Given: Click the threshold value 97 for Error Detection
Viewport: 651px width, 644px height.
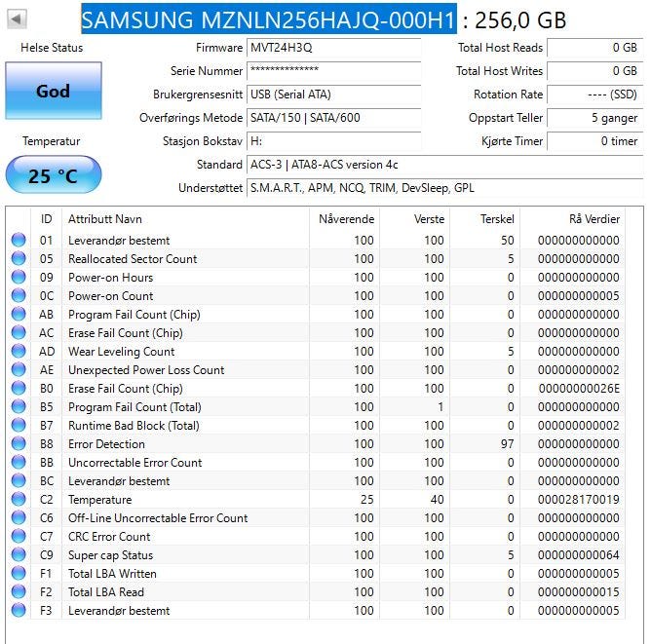Looking at the screenshot, I should tap(507, 443).
